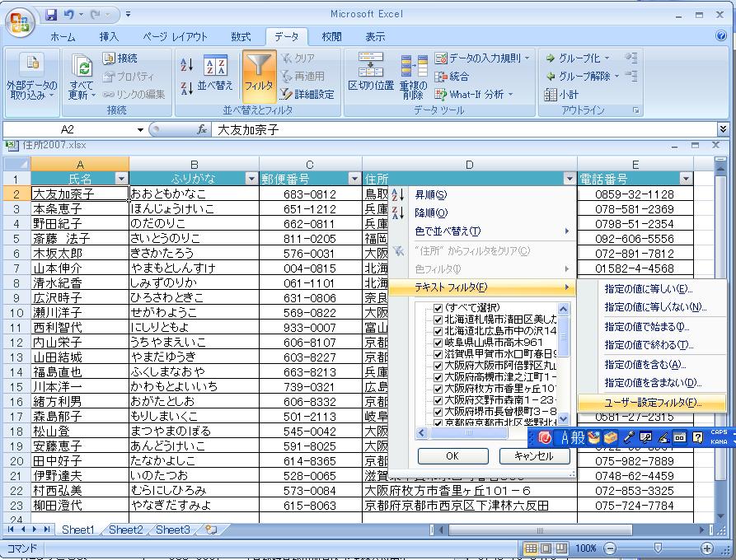Sort ascending with the A-Z ribbon icon
This screenshot has width=736, height=560.
pyautogui.click(x=187, y=65)
